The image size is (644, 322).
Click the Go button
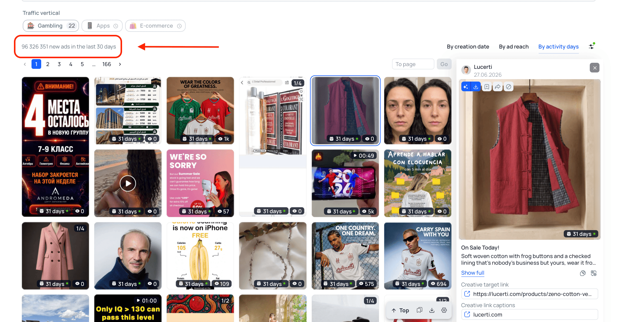[444, 64]
